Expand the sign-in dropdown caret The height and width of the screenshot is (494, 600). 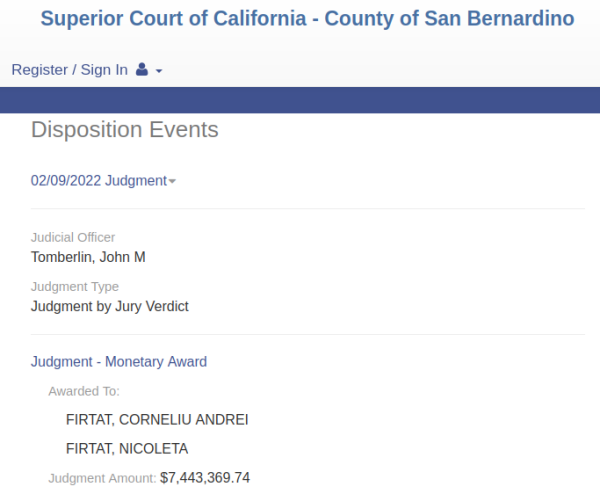click(159, 71)
